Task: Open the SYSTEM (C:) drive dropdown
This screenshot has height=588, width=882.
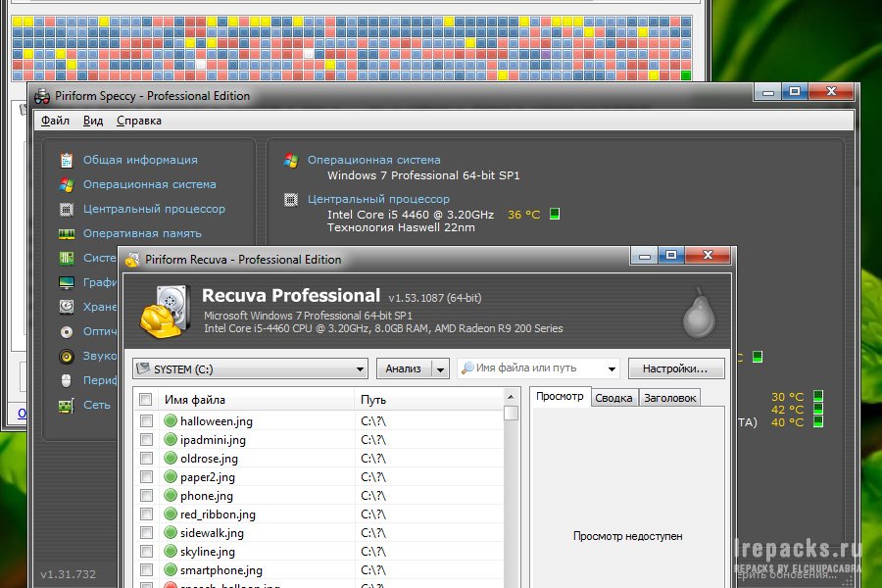Action: (x=250, y=369)
